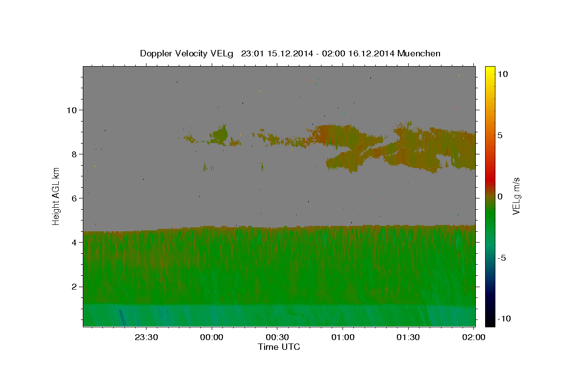Click height axis label '4'

(73, 242)
